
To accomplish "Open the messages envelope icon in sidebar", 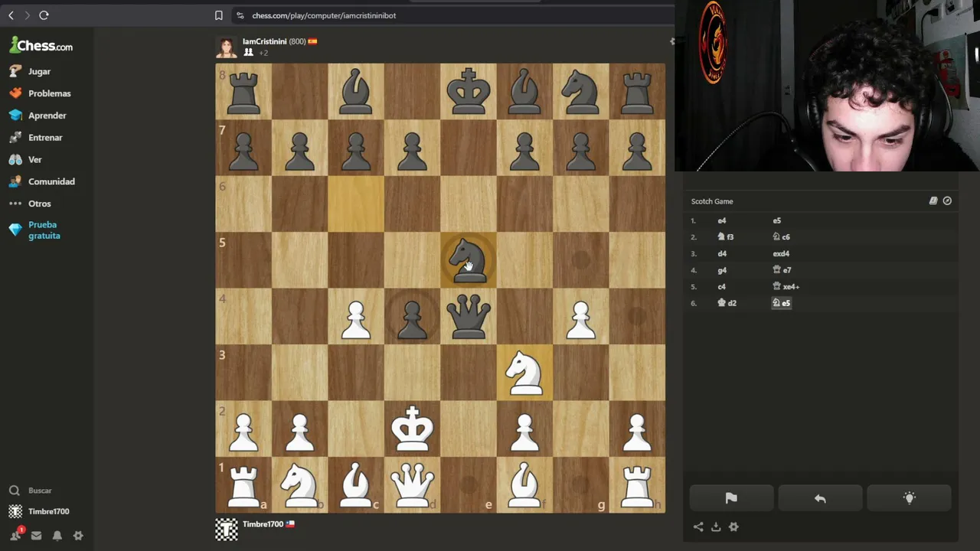I will [x=36, y=536].
